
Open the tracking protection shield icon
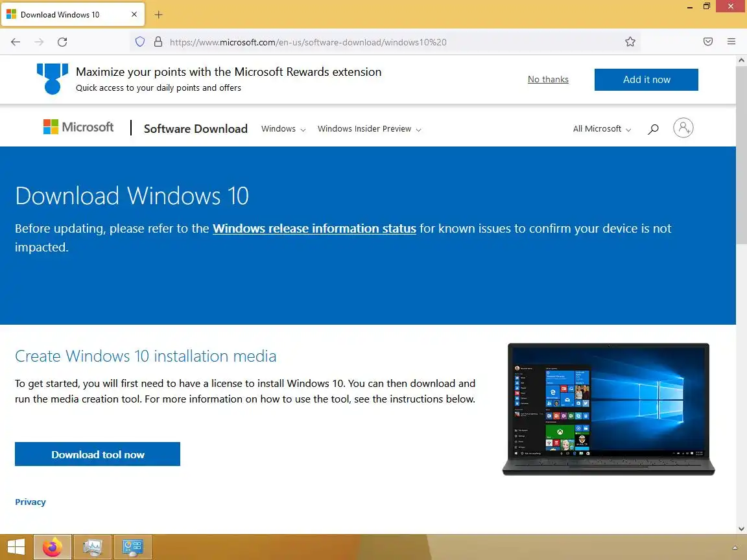click(x=139, y=42)
